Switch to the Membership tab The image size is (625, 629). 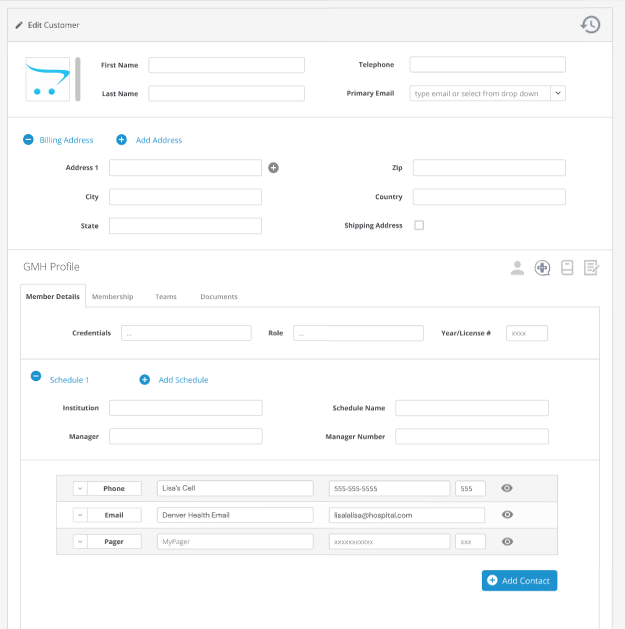coord(112,297)
